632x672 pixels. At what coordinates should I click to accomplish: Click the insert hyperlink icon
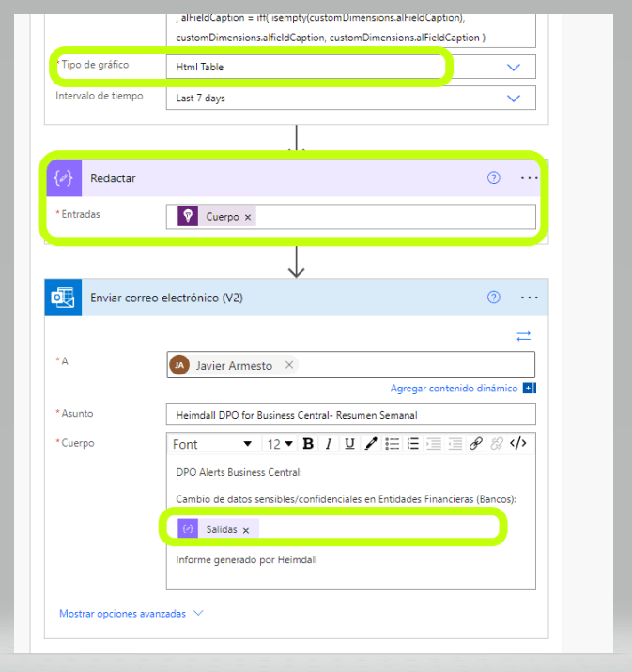point(476,444)
